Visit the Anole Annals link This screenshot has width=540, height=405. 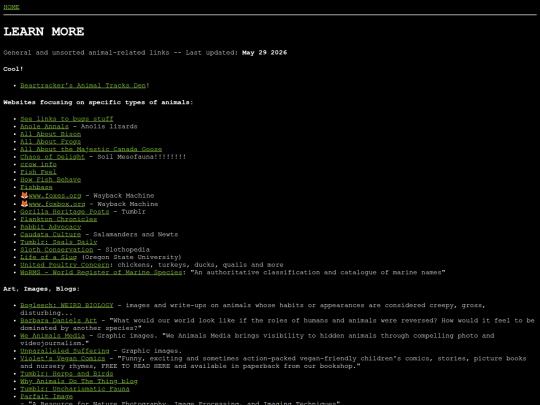tap(44, 126)
